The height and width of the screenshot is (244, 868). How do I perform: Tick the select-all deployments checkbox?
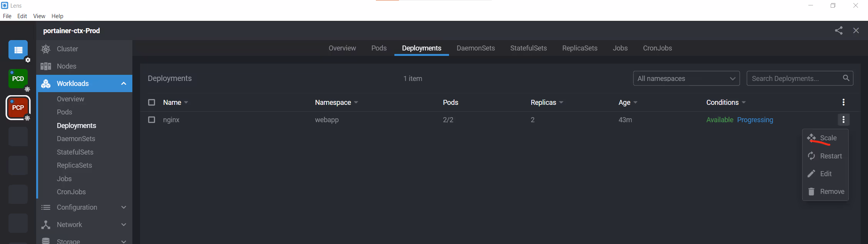click(x=152, y=102)
